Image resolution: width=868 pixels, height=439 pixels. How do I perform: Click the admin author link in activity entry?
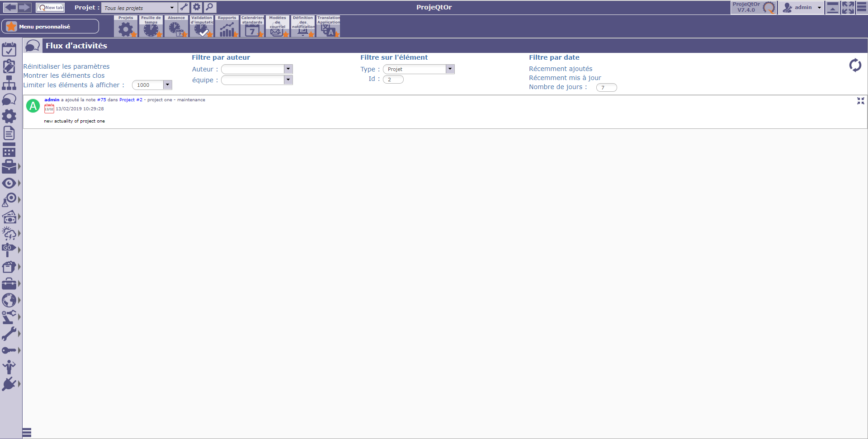pyautogui.click(x=52, y=99)
